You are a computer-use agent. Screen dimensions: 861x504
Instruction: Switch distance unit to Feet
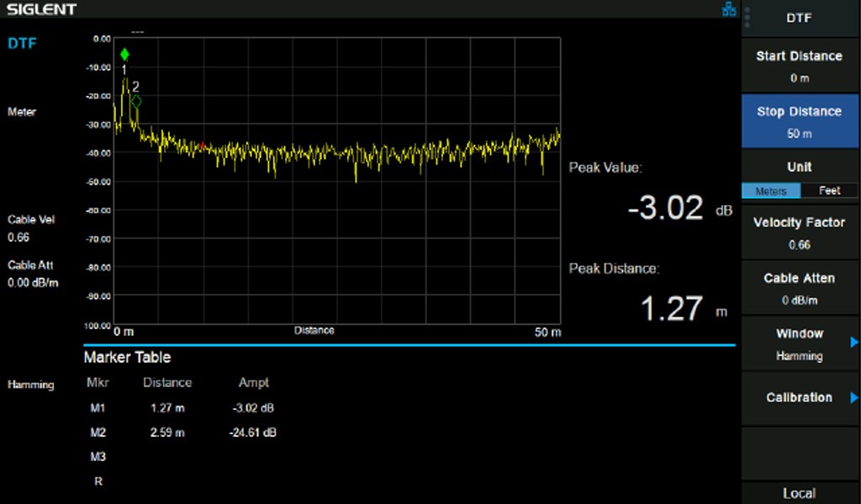(x=829, y=191)
